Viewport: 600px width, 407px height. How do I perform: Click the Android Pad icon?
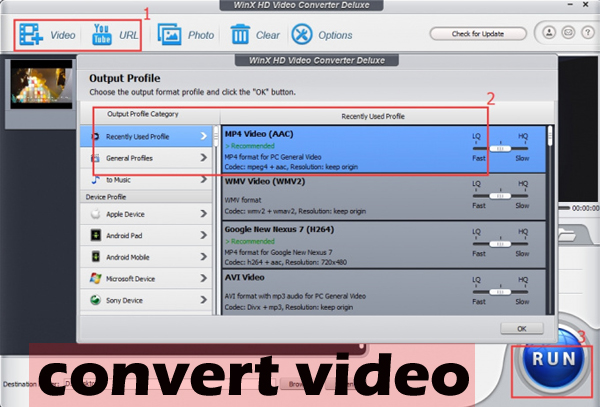click(95, 235)
